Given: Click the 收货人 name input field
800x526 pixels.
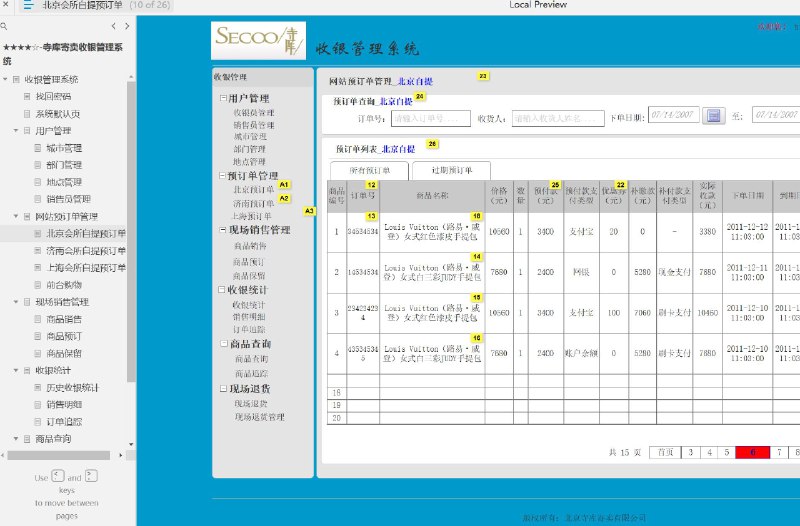Looking at the screenshot, I should click(x=558, y=118).
